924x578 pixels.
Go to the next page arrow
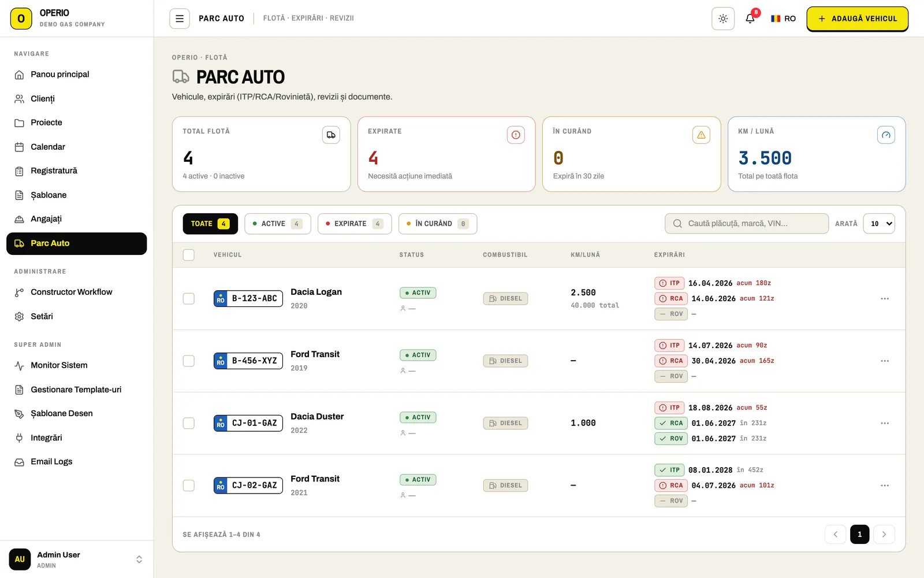[x=884, y=535]
